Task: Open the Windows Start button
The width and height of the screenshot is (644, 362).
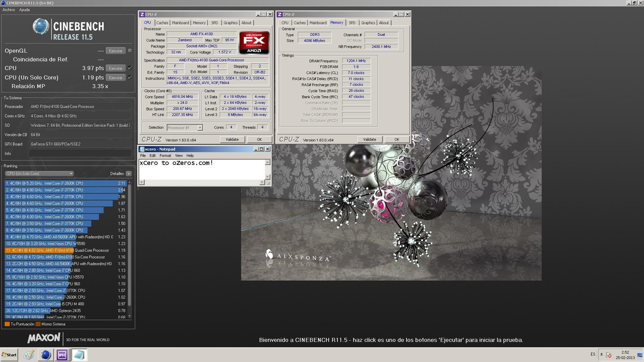Action: [9, 355]
